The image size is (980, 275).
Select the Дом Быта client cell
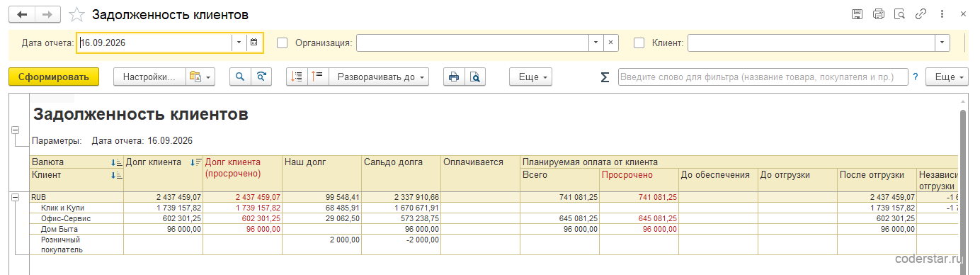tap(76, 229)
